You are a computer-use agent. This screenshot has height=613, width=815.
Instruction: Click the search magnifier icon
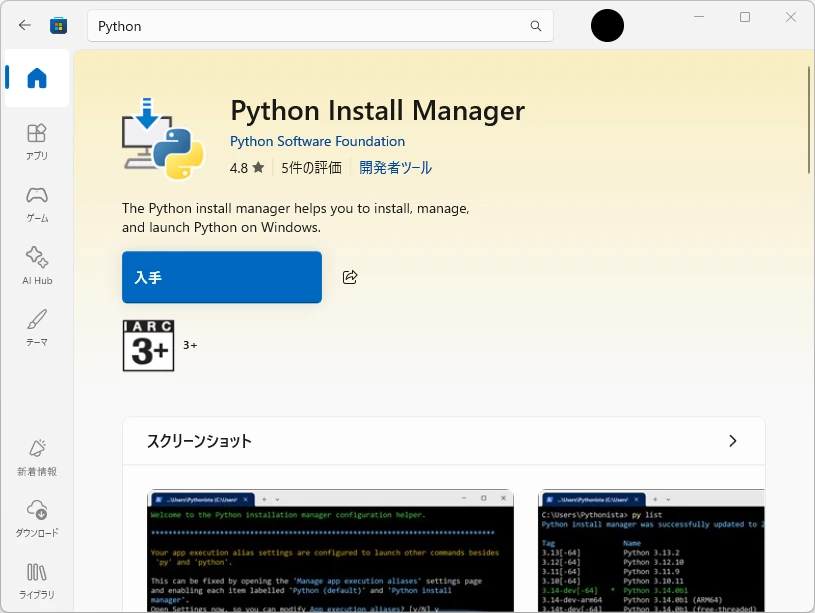(536, 26)
